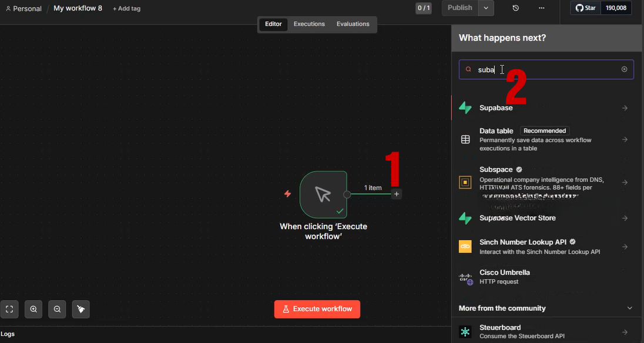Click the yellow Sinch logo icon

point(465,247)
